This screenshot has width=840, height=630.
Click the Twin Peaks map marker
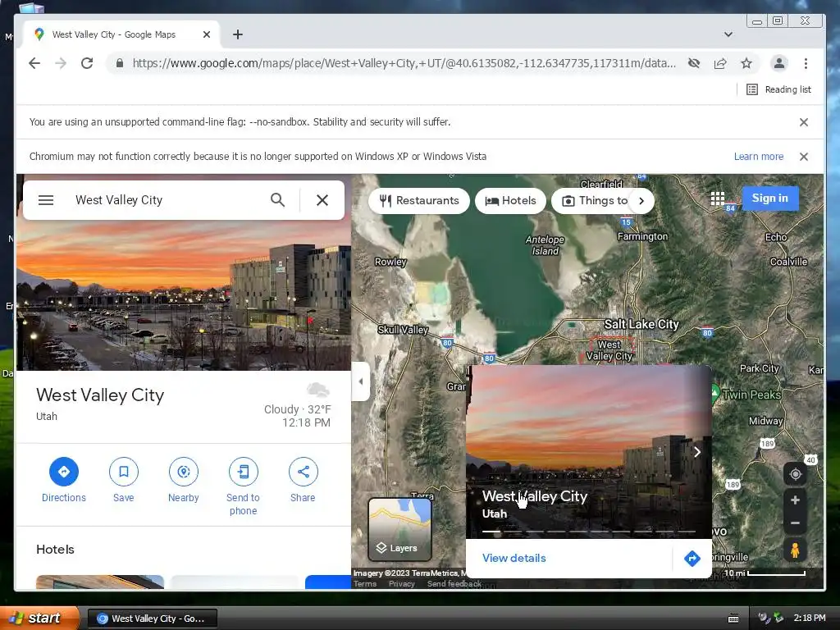tap(715, 394)
